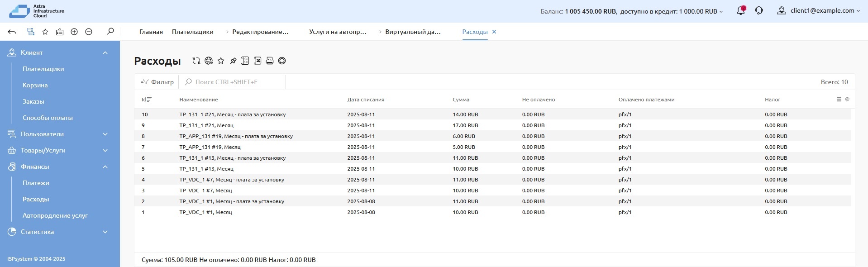Viewport: 868px width, 267px height.
Task: Select row TP_131_1 #21, Месяц - плата за установку
Action: (x=493, y=114)
